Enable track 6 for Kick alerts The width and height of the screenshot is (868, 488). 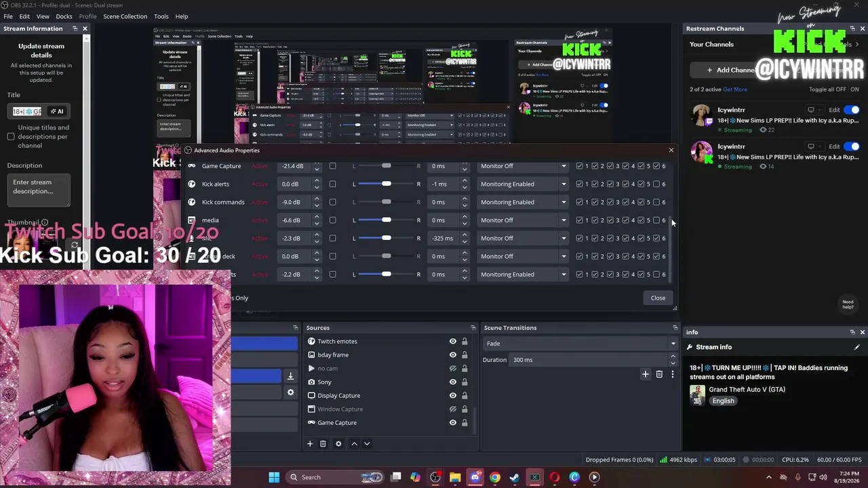(656, 184)
